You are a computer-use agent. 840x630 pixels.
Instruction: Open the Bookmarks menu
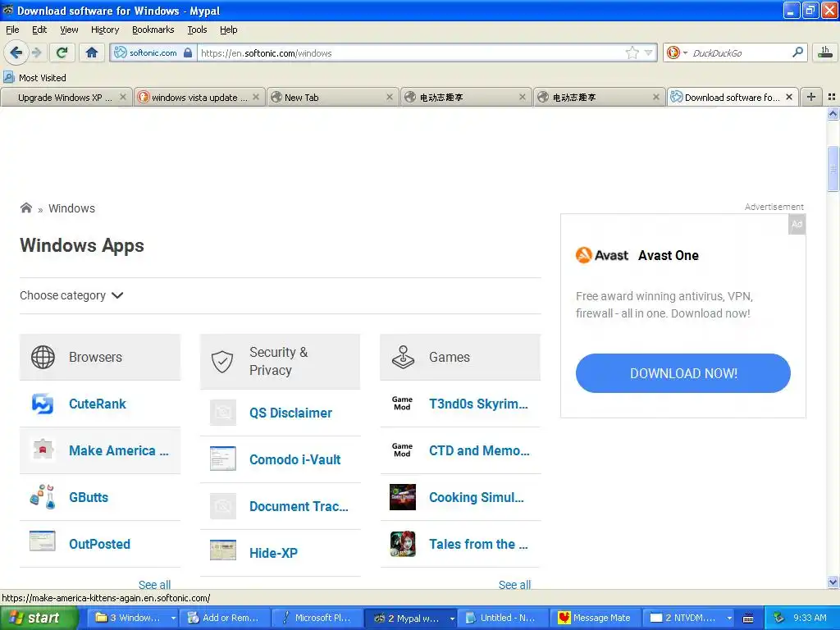click(153, 30)
